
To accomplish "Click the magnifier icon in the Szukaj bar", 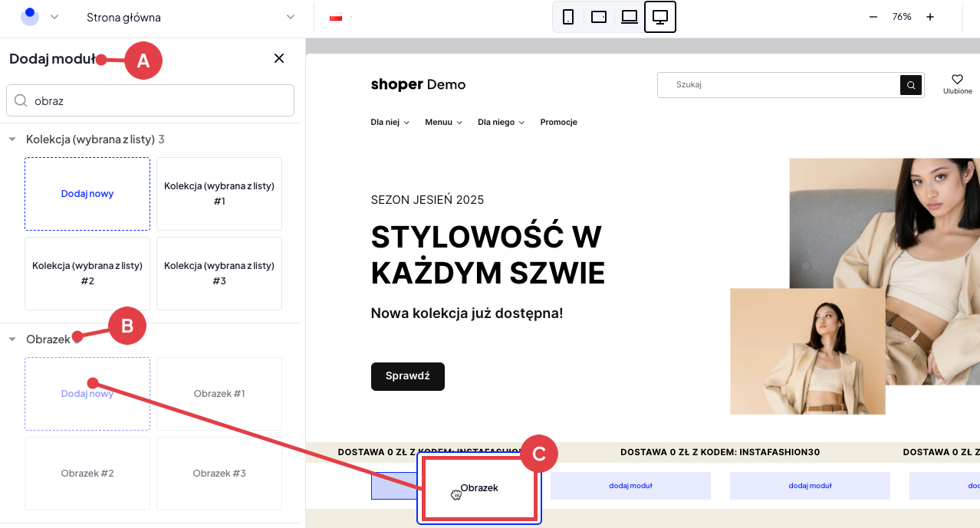I will point(910,84).
